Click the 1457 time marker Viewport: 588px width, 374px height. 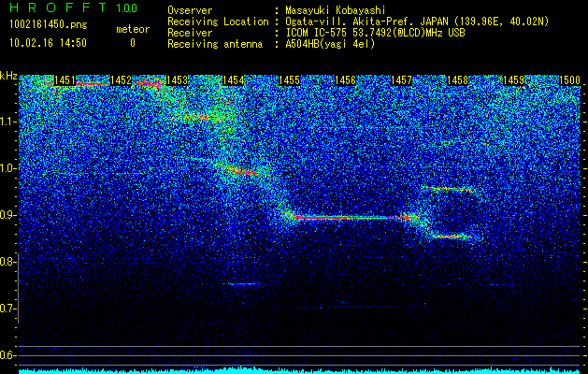[x=401, y=80]
